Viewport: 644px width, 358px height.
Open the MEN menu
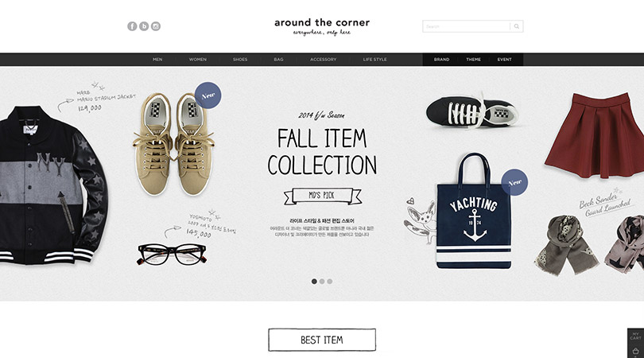coord(157,60)
